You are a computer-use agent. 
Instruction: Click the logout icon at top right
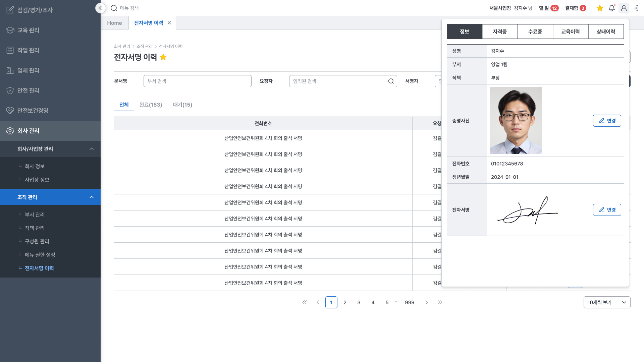pos(636,8)
